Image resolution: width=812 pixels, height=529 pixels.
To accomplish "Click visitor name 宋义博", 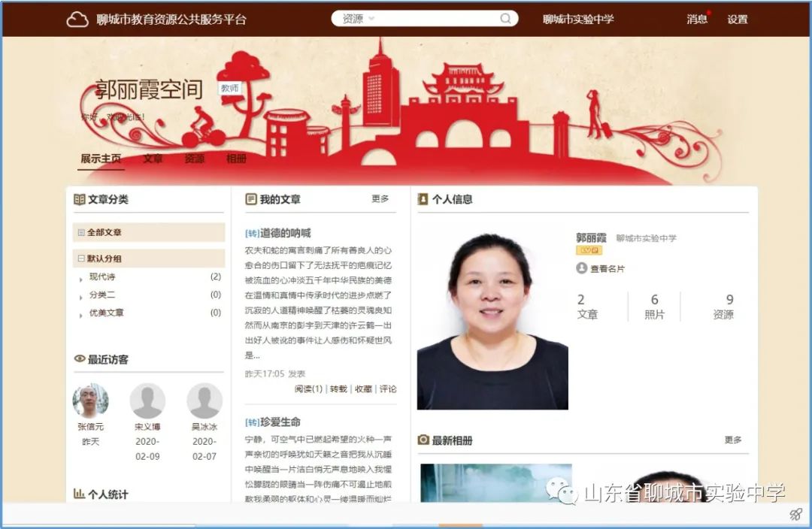I will (147, 427).
